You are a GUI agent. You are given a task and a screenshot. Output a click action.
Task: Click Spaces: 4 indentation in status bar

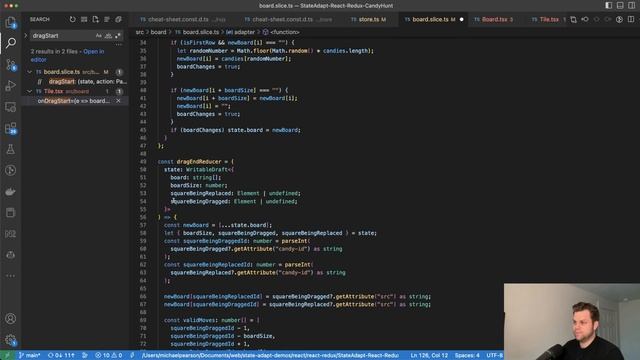click(467, 355)
